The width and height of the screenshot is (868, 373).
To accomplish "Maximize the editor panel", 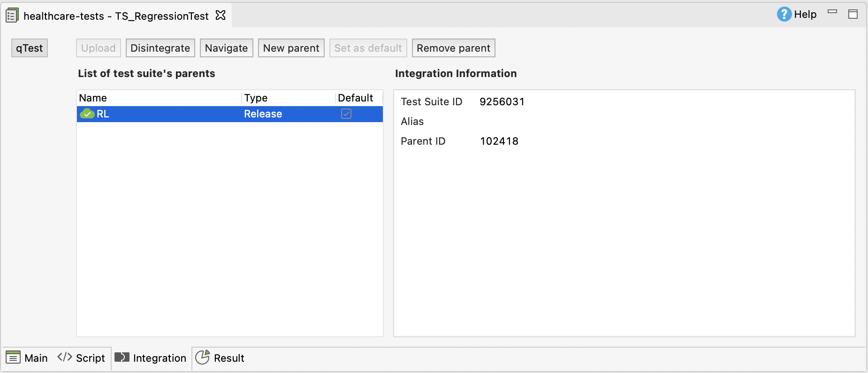I will [x=853, y=15].
